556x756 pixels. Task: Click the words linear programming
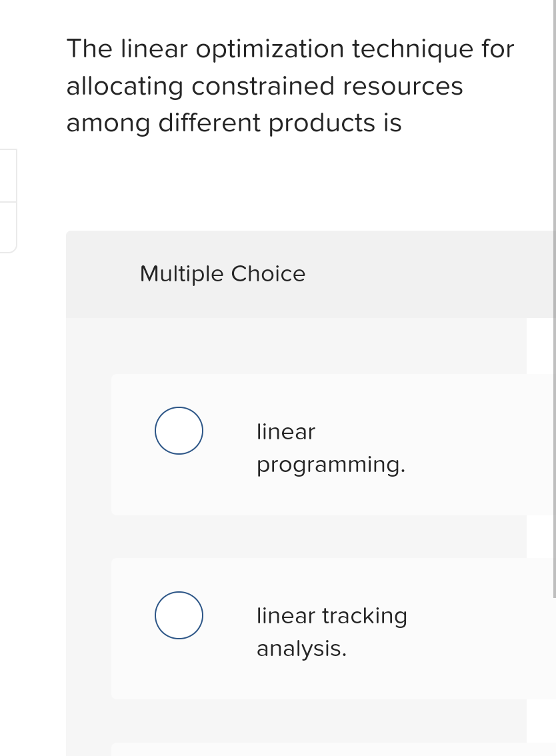[x=331, y=448]
